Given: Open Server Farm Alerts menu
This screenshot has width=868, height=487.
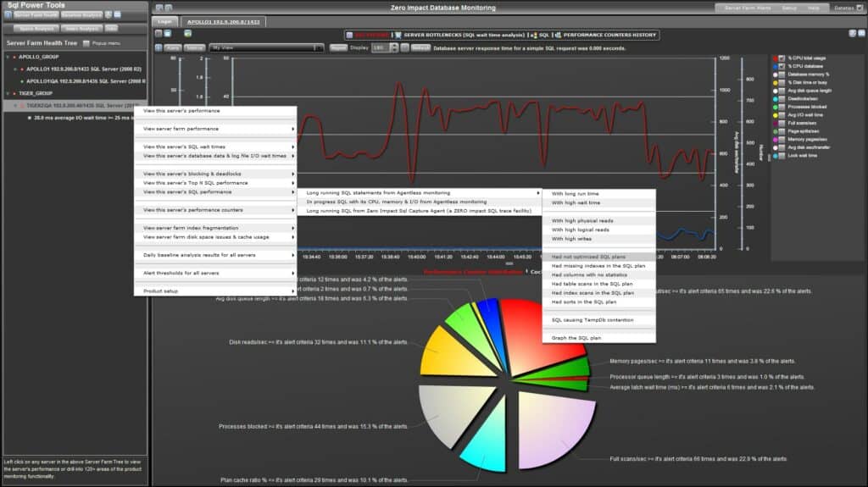Looking at the screenshot, I should [x=748, y=8].
